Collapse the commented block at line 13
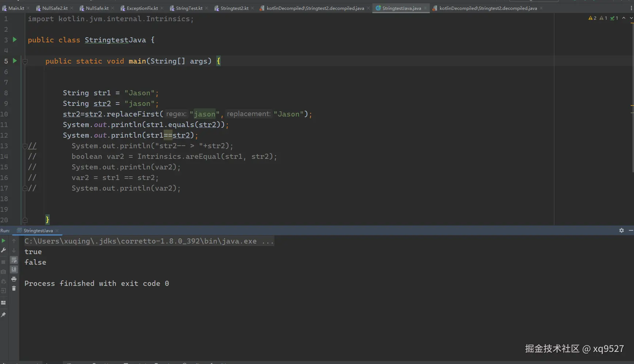This screenshot has width=634, height=364. 25,146
